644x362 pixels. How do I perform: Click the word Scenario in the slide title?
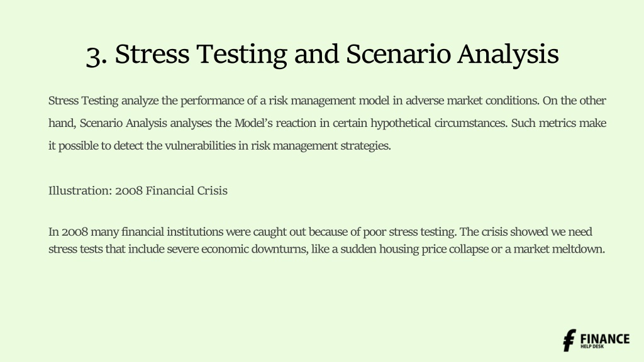point(398,54)
